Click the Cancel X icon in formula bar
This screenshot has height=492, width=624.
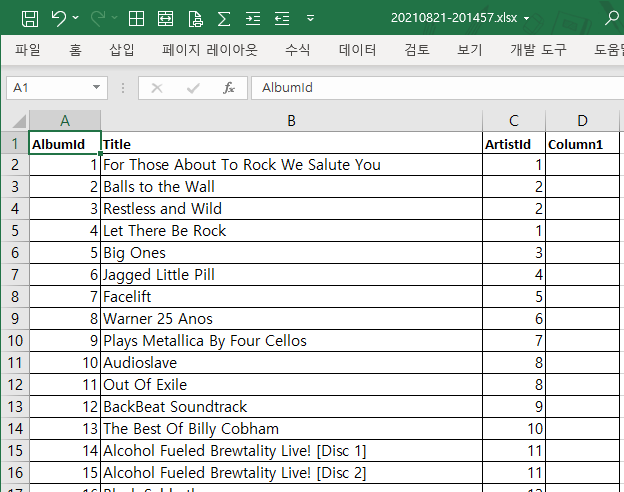click(157, 88)
